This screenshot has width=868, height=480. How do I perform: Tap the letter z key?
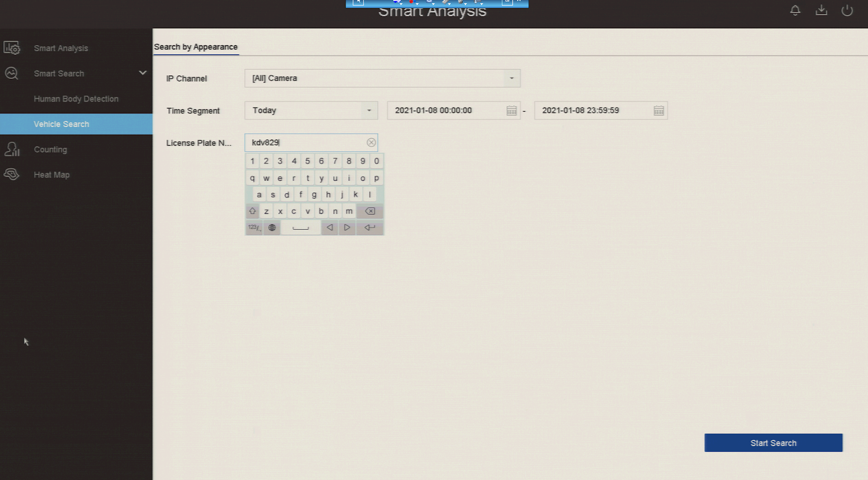(266, 211)
